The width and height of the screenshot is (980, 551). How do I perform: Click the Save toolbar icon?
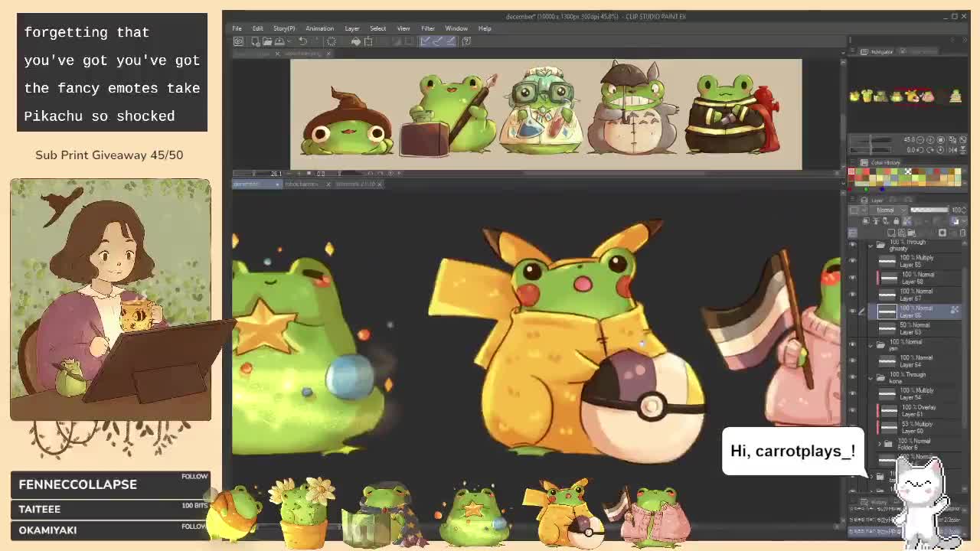[279, 41]
